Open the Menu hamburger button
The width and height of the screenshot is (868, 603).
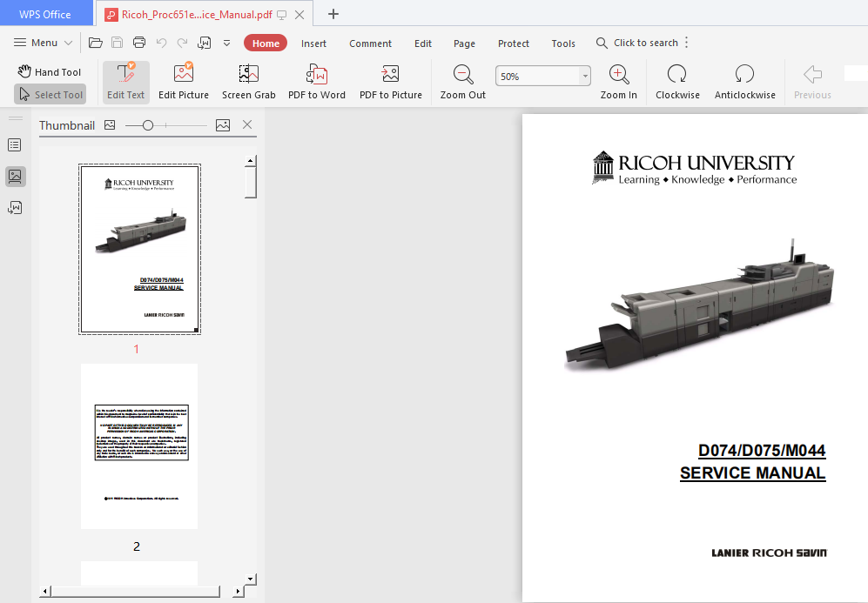[43, 43]
